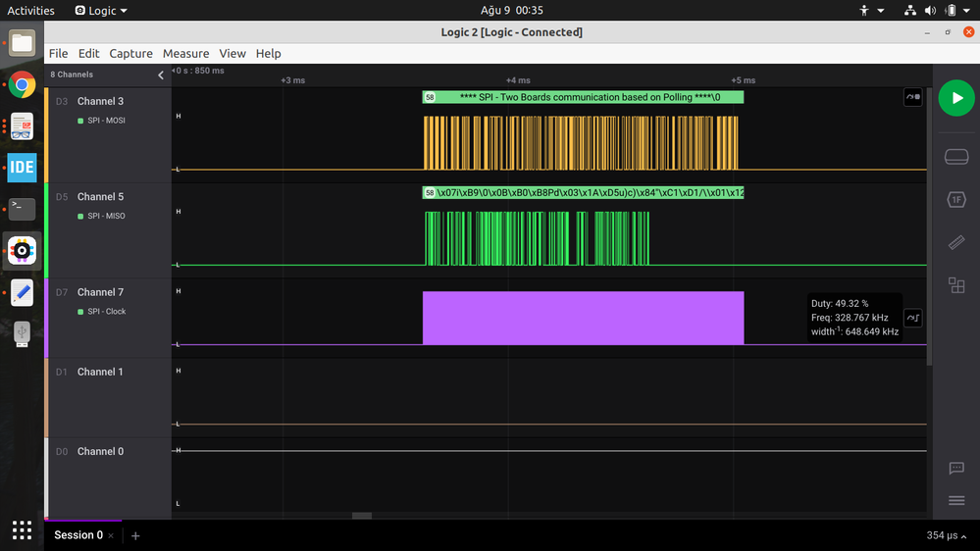
Task: Open the clock and calendar panel
Action: coord(512,11)
